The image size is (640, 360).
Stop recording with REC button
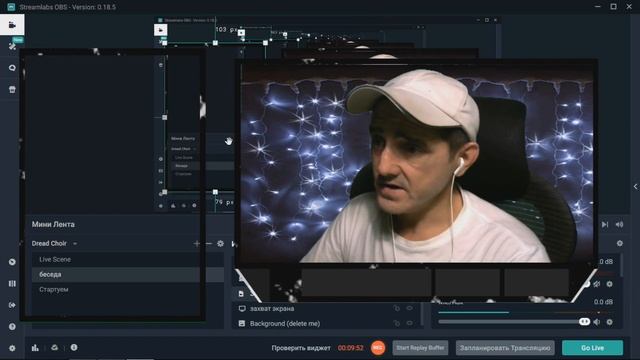(x=378, y=348)
